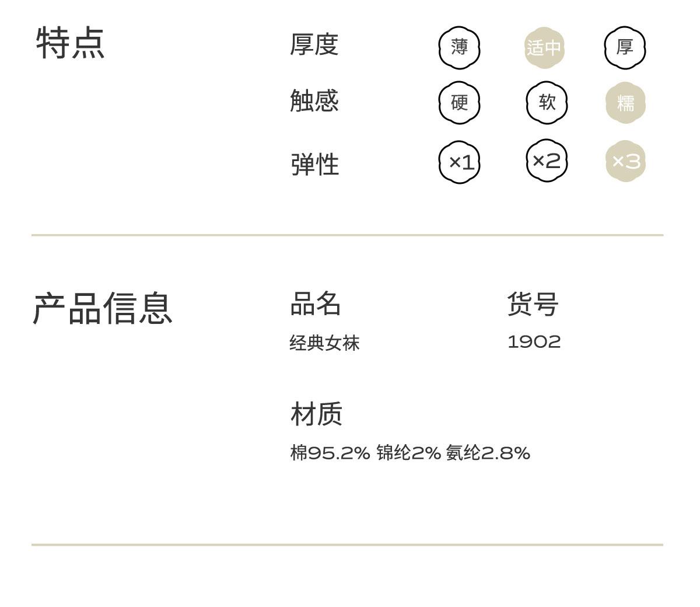This screenshot has height=607, width=700.
Task: Select the 厚 thickness badge
Action: 625,47
